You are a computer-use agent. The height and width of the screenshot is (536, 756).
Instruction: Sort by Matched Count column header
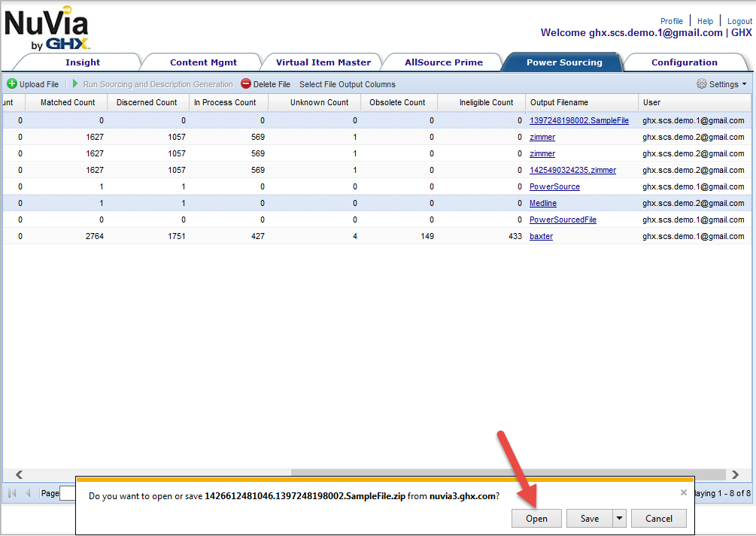(x=67, y=102)
